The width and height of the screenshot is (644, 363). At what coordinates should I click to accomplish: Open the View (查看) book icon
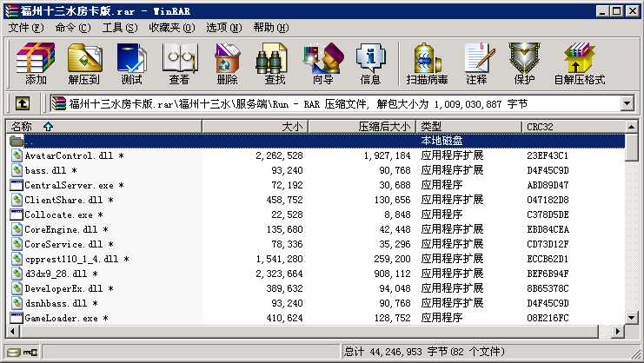click(x=180, y=63)
